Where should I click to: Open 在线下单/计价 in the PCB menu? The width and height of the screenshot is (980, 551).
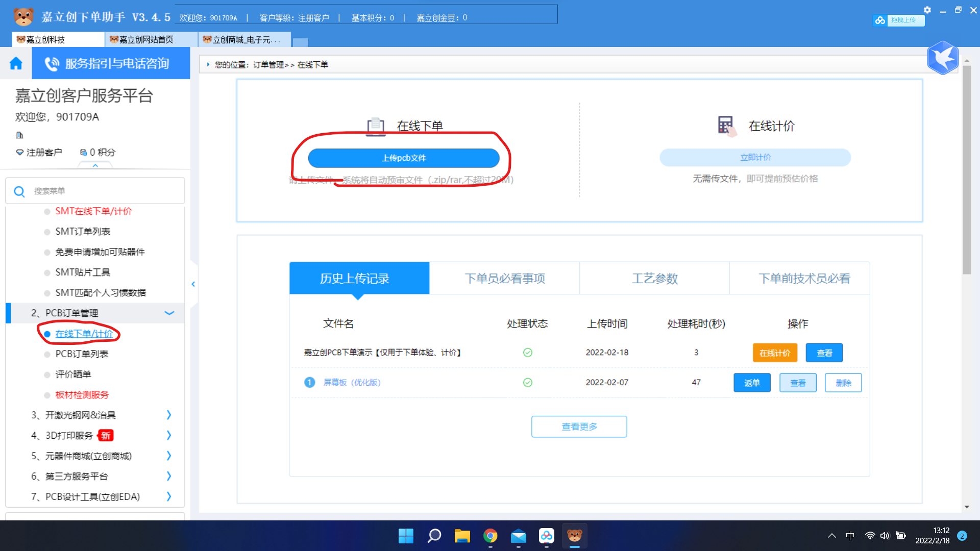tap(84, 334)
